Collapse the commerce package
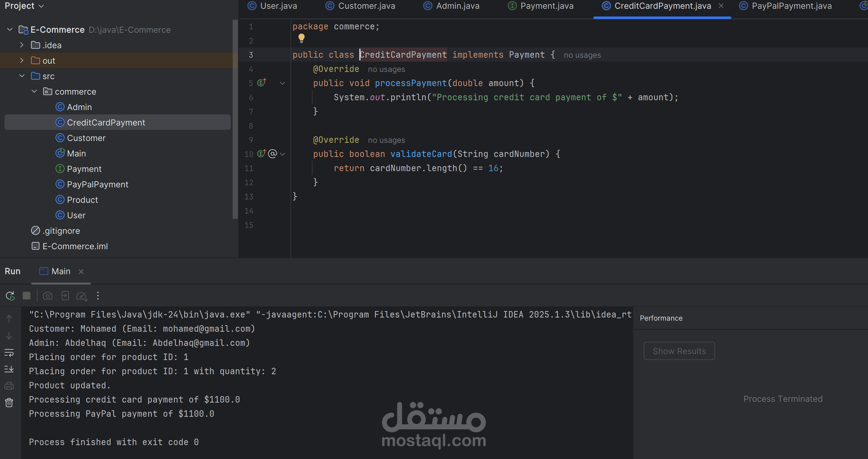The height and width of the screenshot is (459, 868). coord(34,91)
